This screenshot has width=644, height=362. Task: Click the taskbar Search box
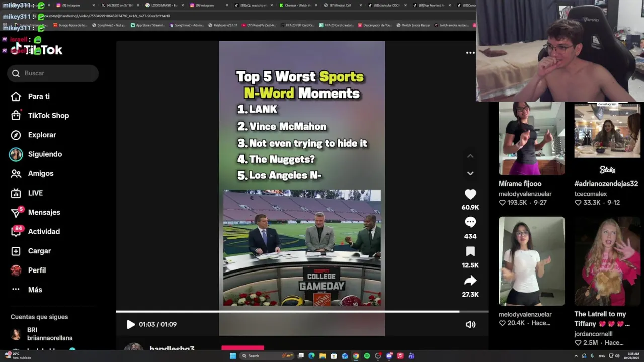tap(267, 356)
